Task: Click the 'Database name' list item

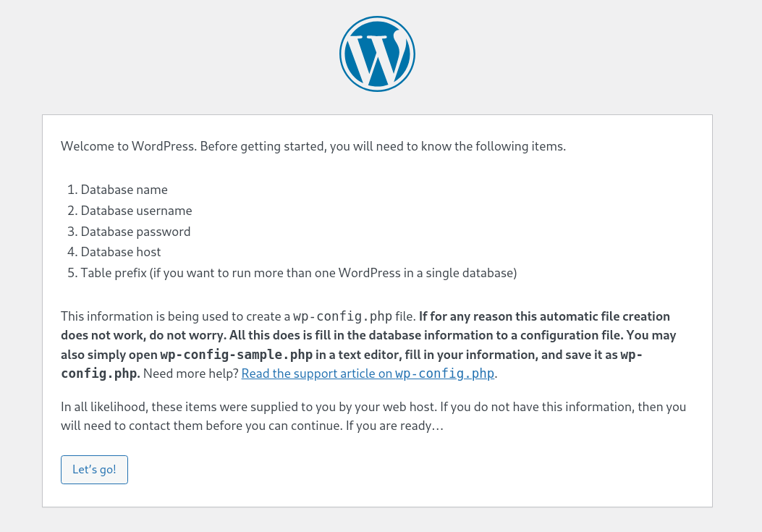Action: pyautogui.click(x=124, y=190)
